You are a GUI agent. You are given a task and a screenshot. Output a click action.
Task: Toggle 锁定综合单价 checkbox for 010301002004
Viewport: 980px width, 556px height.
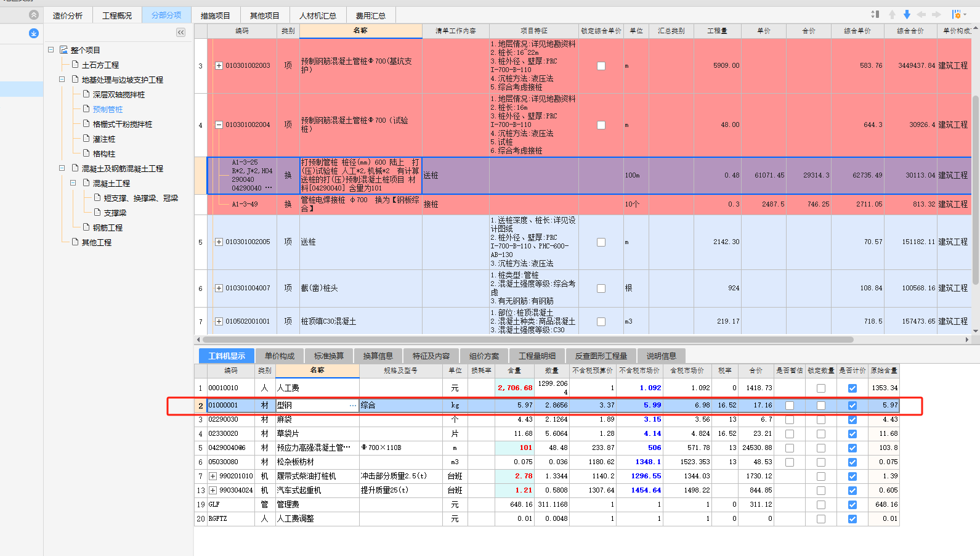(x=601, y=125)
